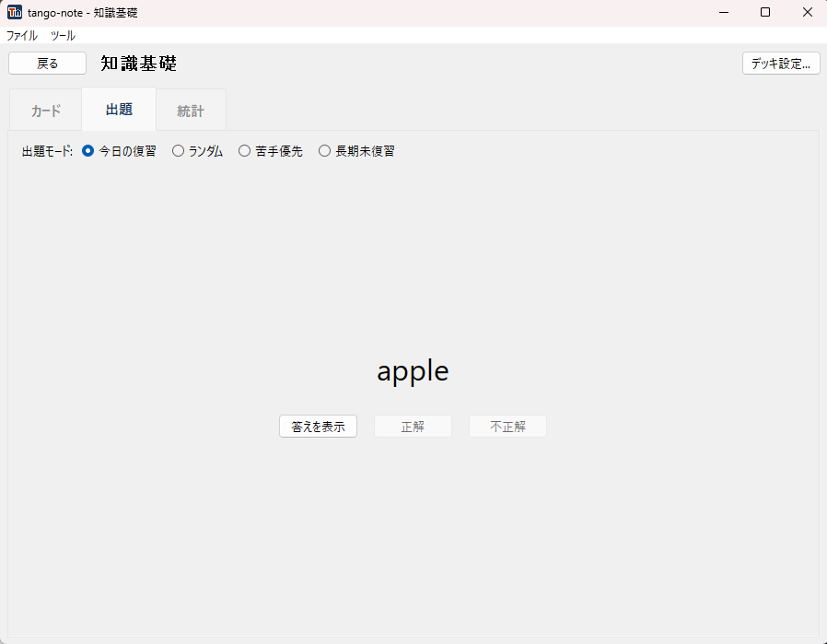
Task: Click the question word apple
Action: [x=413, y=371]
